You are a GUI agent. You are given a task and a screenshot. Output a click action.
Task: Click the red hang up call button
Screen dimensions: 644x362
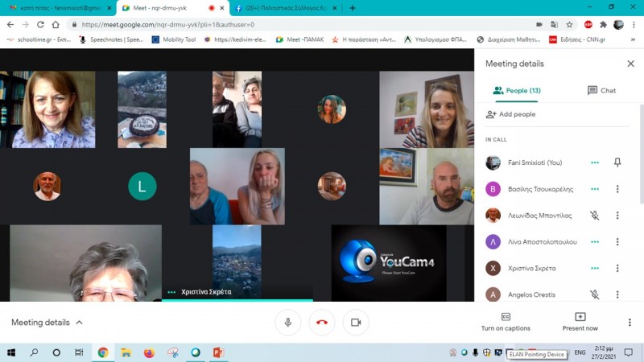pos(322,323)
